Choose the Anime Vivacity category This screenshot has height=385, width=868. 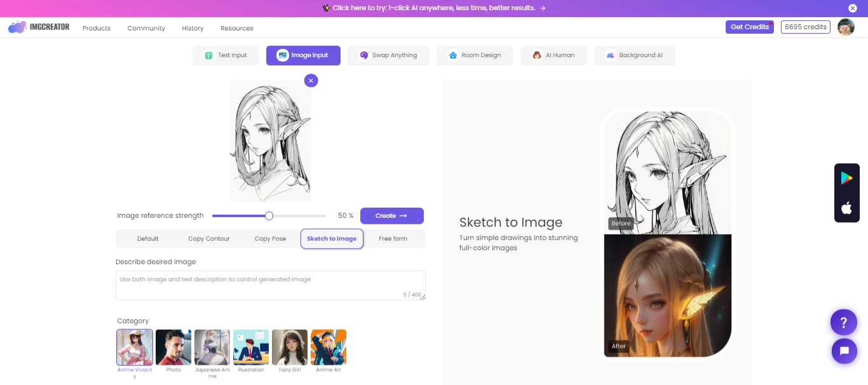(x=135, y=348)
